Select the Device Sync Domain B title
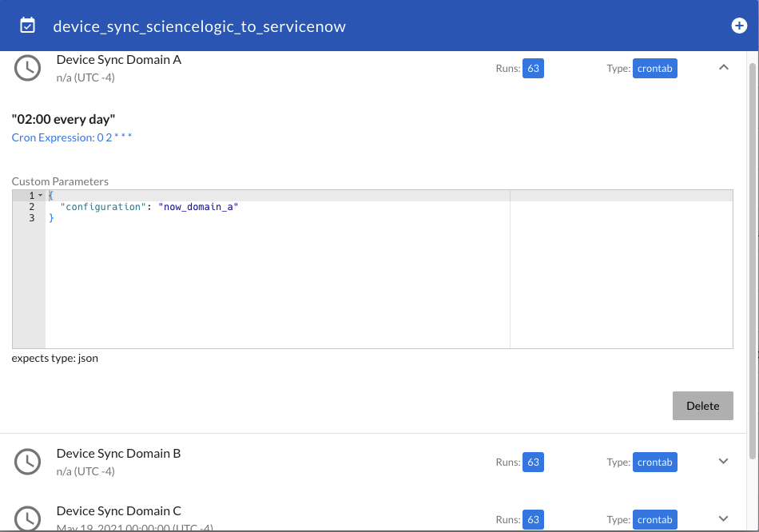 (118, 453)
